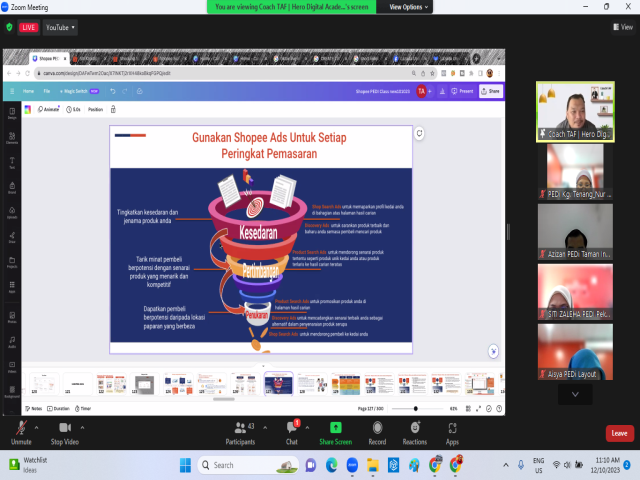The image size is (640, 480).
Task: Start recording with Record button
Action: (377, 428)
